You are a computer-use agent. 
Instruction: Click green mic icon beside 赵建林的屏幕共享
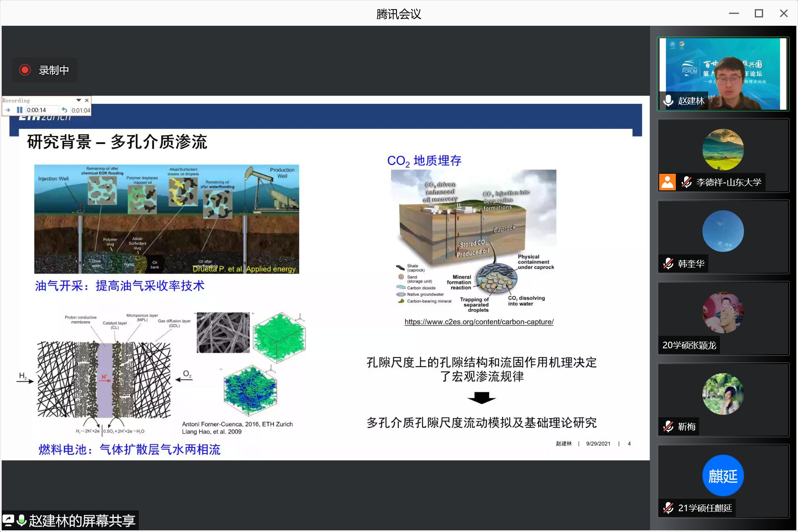pos(22,520)
